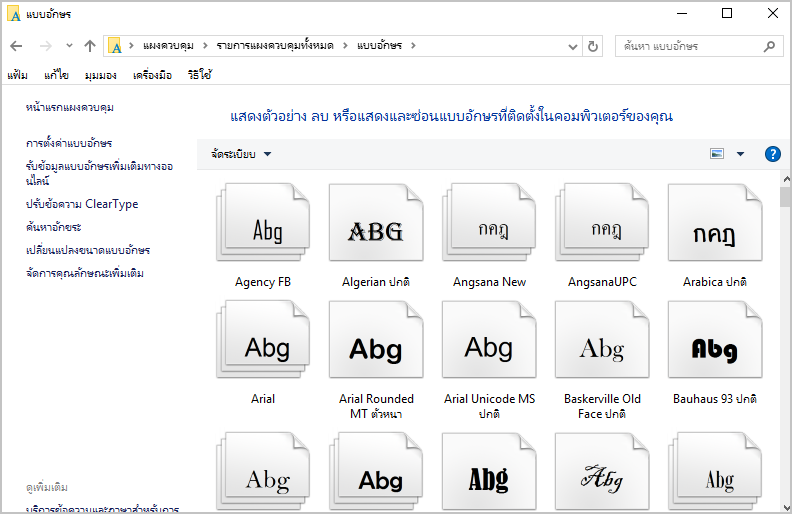Go up one folder level
792x514 pixels.
[x=90, y=46]
